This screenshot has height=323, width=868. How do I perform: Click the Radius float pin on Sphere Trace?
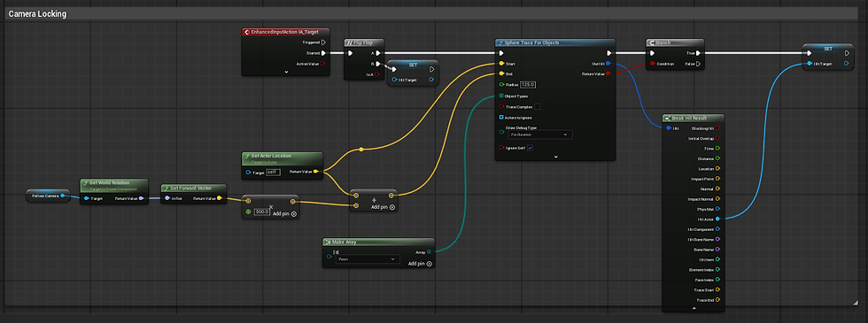(501, 85)
